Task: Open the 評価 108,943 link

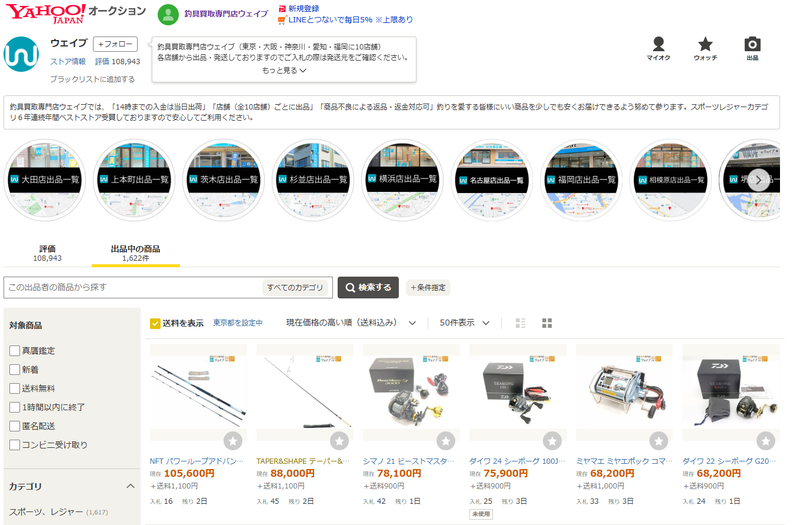Action: (117, 62)
